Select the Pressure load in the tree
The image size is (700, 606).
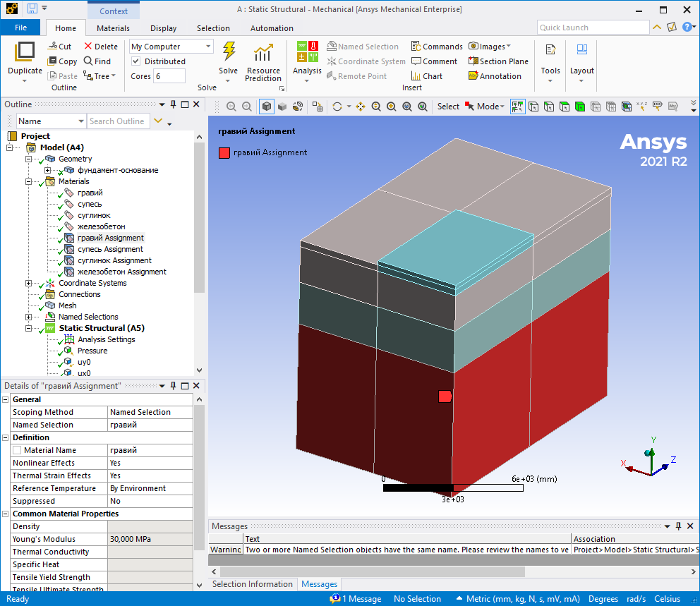click(x=92, y=351)
